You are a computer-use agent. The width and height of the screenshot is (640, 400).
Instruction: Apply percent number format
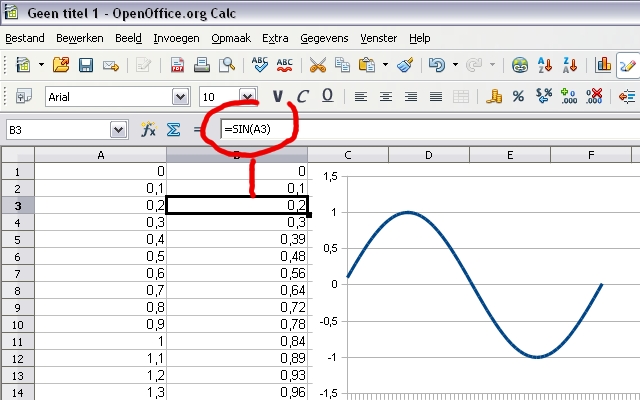tap(518, 97)
